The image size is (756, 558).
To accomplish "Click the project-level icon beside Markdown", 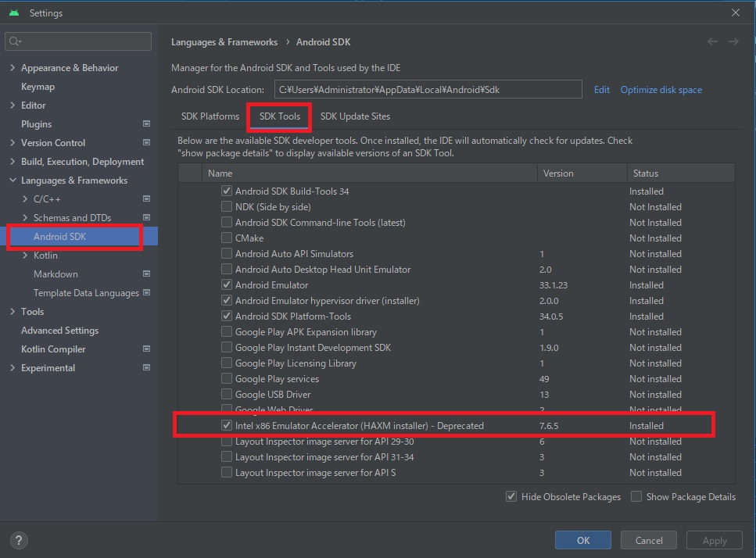I will pos(146,274).
